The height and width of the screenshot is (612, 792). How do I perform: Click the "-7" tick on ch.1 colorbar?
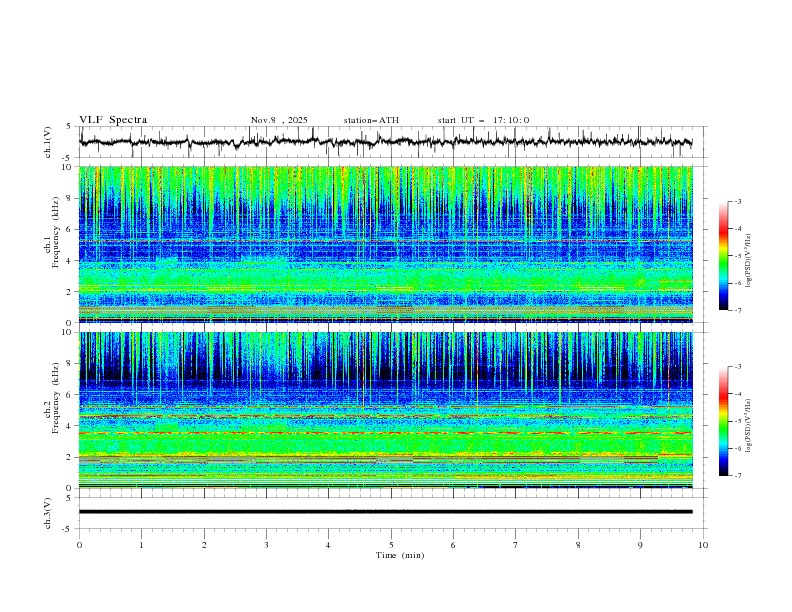738,311
